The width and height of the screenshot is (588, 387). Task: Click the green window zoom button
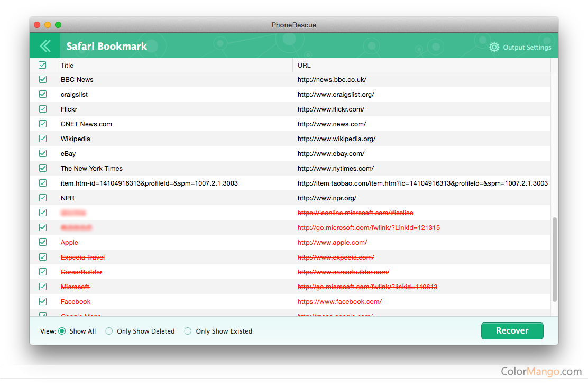point(58,25)
